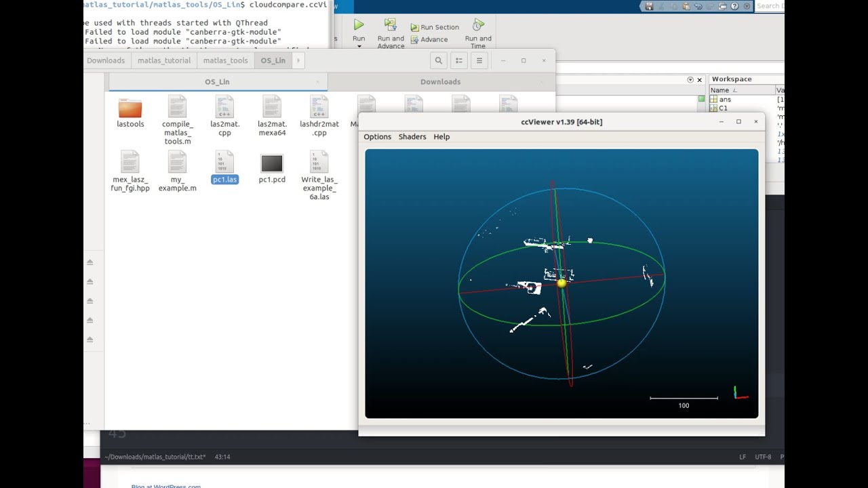Select the mex_lasz_fun_fgi.hpp file
This screenshot has height=488, width=868.
[x=130, y=171]
